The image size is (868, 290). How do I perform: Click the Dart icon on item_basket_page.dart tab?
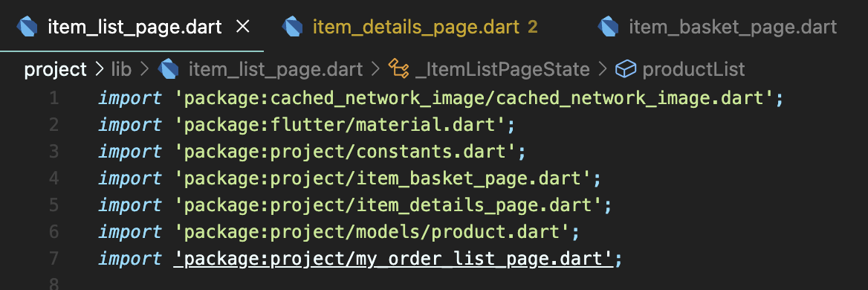609,27
